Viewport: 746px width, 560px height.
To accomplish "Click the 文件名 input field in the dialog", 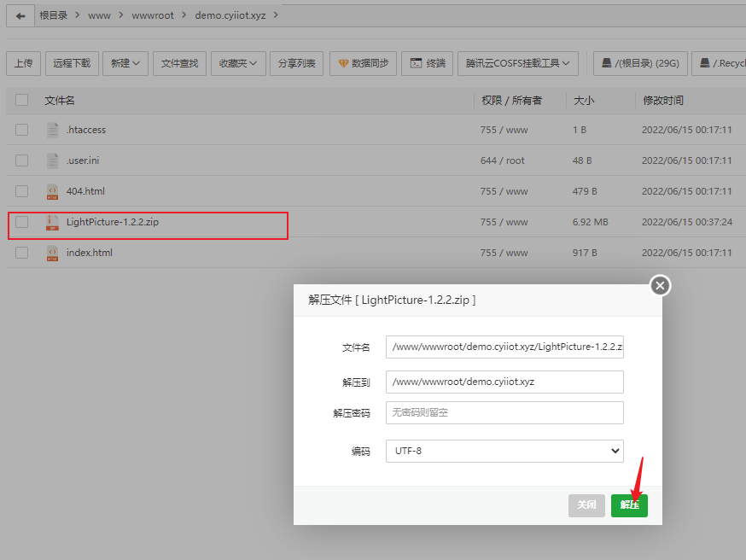I will [x=504, y=347].
